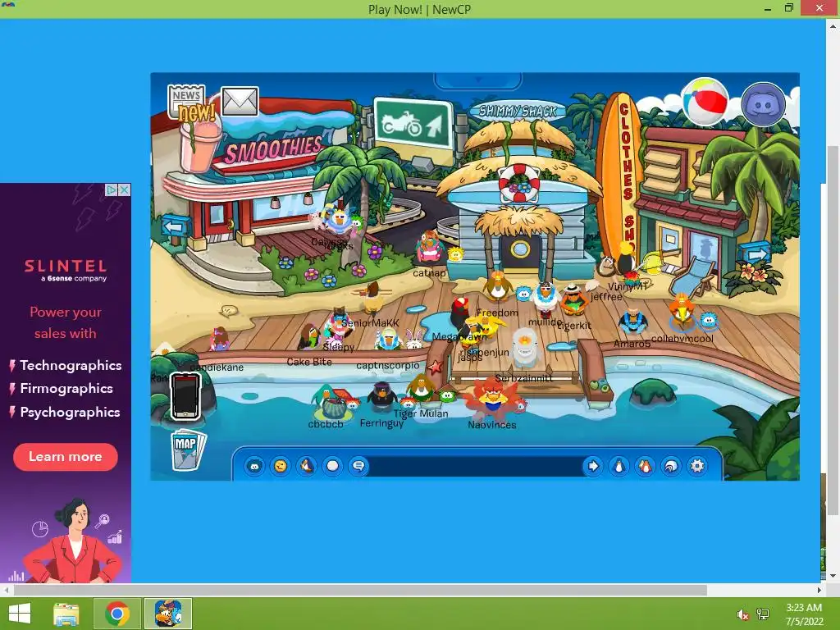Open the puffle chat bar icon
The image size is (840, 630).
click(x=254, y=466)
